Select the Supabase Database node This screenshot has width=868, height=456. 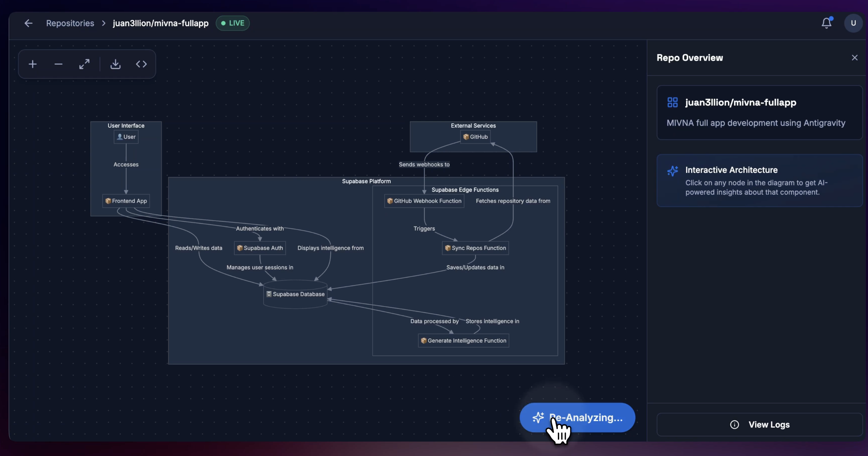point(295,294)
